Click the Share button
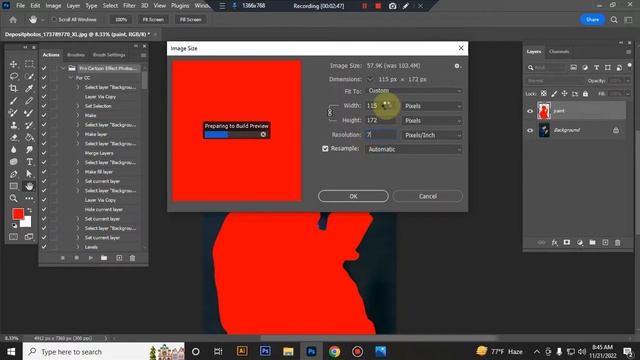Image resolution: width=640 pixels, height=360 pixels. (592, 20)
